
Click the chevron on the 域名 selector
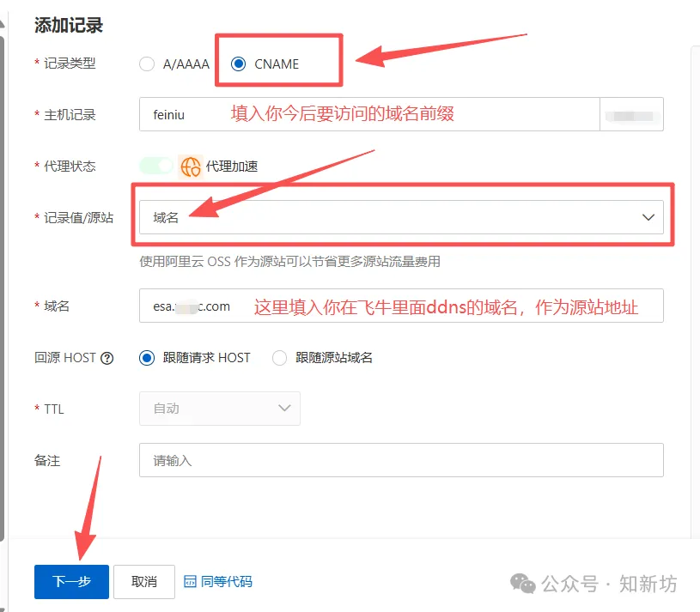click(648, 217)
